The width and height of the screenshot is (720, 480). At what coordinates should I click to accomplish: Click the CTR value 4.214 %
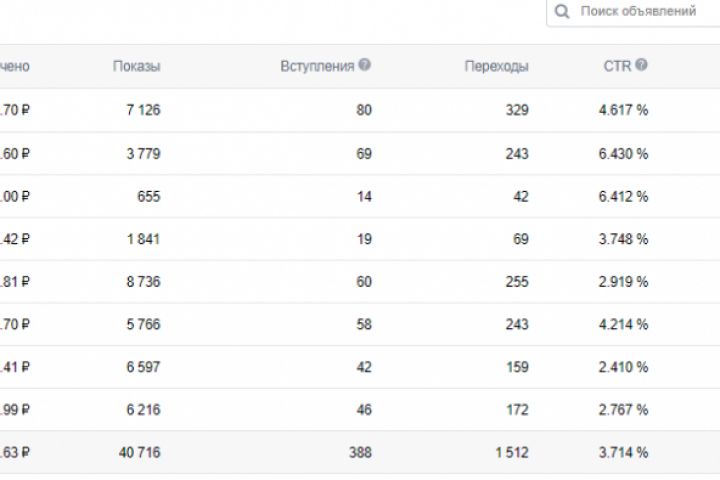623,324
